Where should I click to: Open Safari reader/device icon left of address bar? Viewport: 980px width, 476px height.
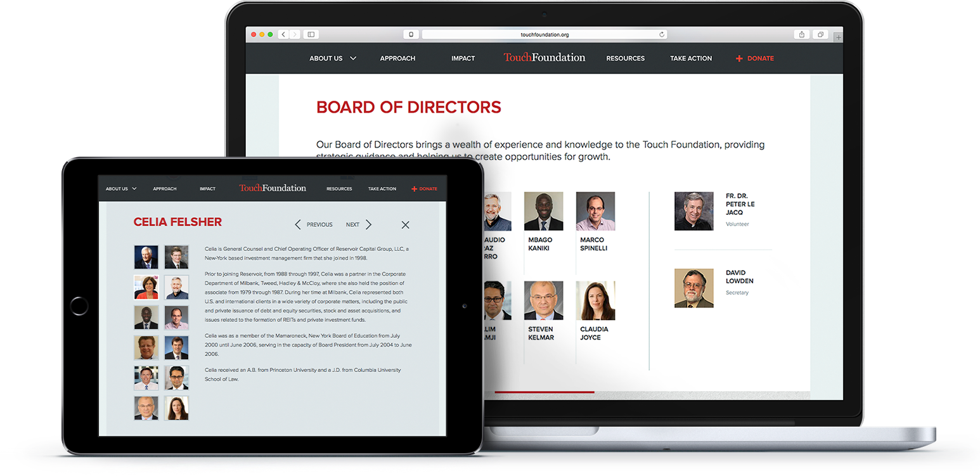pos(411,34)
